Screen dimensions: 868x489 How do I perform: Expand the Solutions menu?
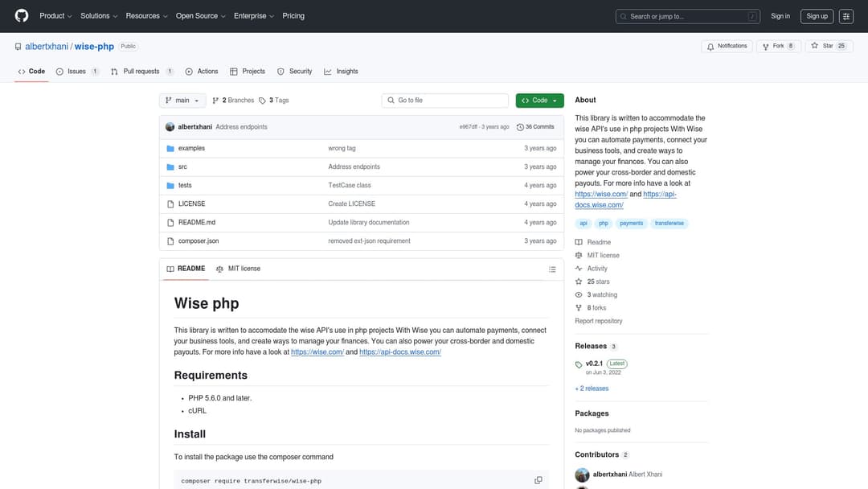(x=99, y=16)
